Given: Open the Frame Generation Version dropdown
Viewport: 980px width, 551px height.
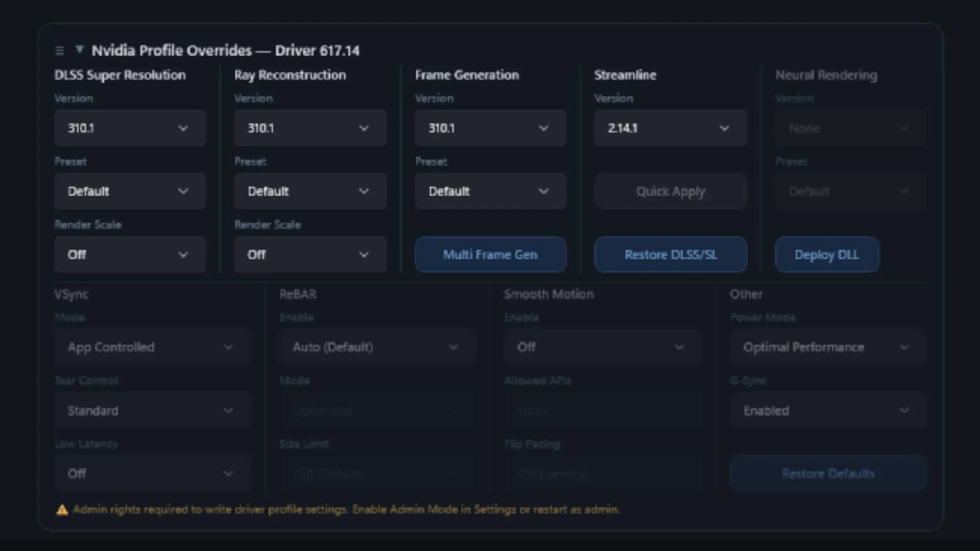Looking at the screenshot, I should [x=490, y=128].
